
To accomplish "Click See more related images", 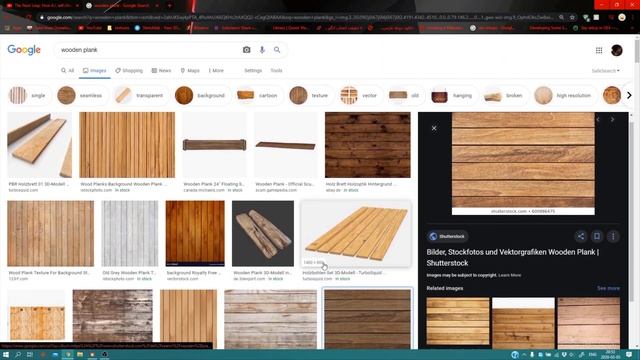I will coord(608,288).
